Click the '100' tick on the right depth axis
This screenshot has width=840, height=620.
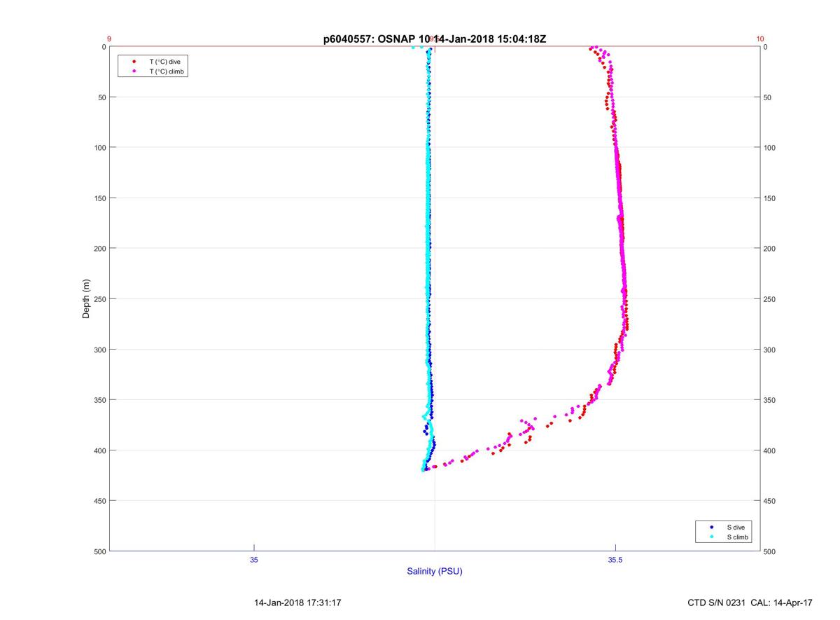pyautogui.click(x=770, y=148)
